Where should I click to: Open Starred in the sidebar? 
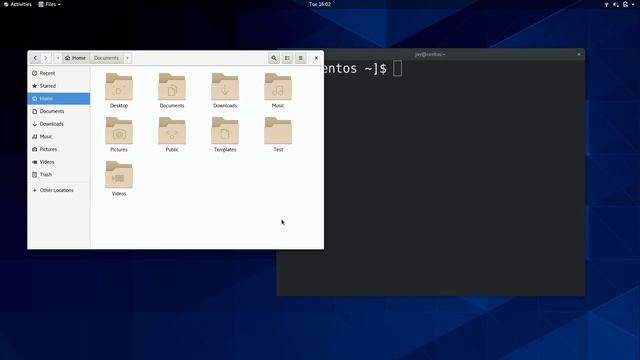click(x=59, y=86)
